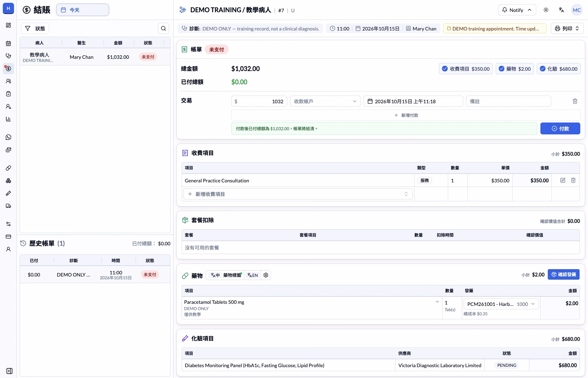Open the 今天 date filter

(83, 10)
